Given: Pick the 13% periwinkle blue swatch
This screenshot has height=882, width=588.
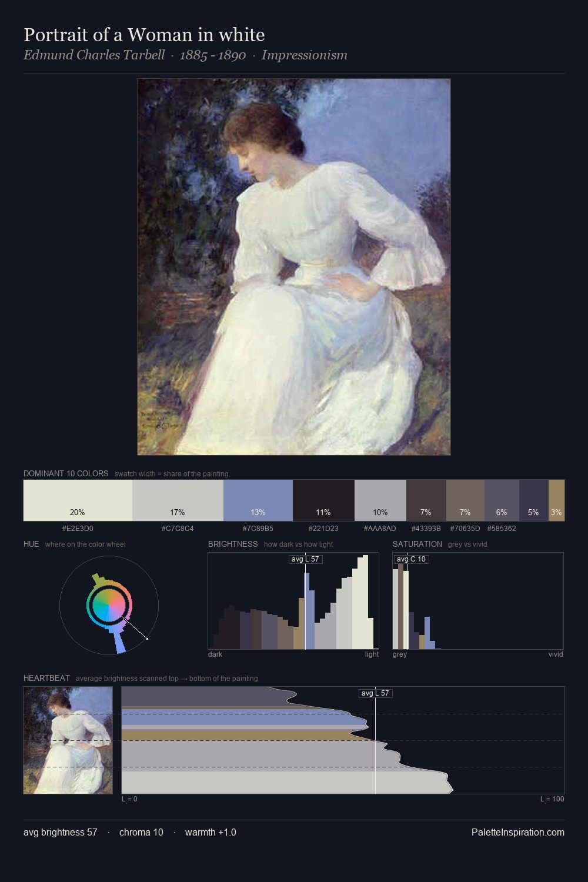Looking at the screenshot, I should pyautogui.click(x=258, y=500).
